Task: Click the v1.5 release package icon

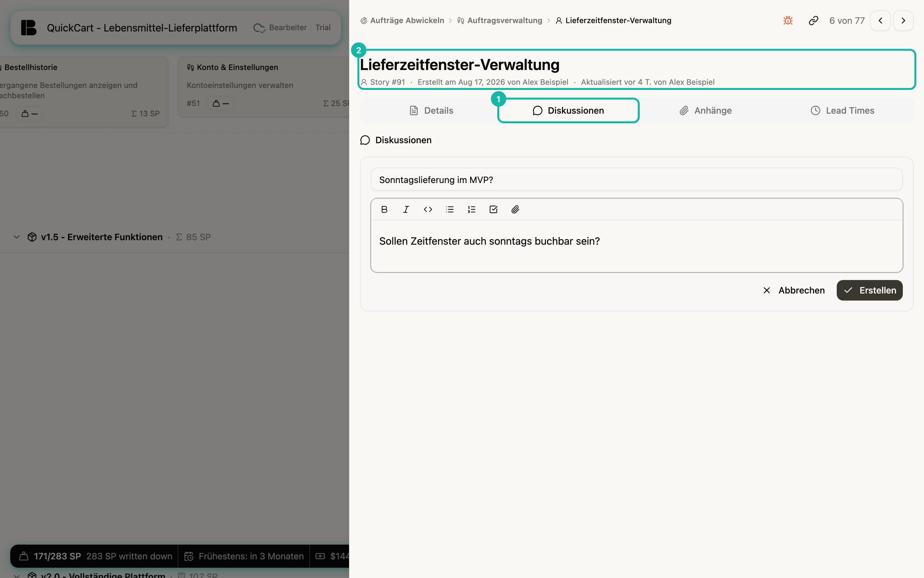Action: tap(32, 237)
